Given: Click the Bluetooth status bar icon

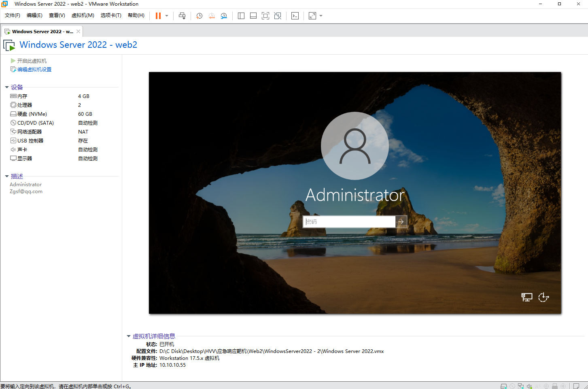Looking at the screenshot, I should click(x=563, y=386).
